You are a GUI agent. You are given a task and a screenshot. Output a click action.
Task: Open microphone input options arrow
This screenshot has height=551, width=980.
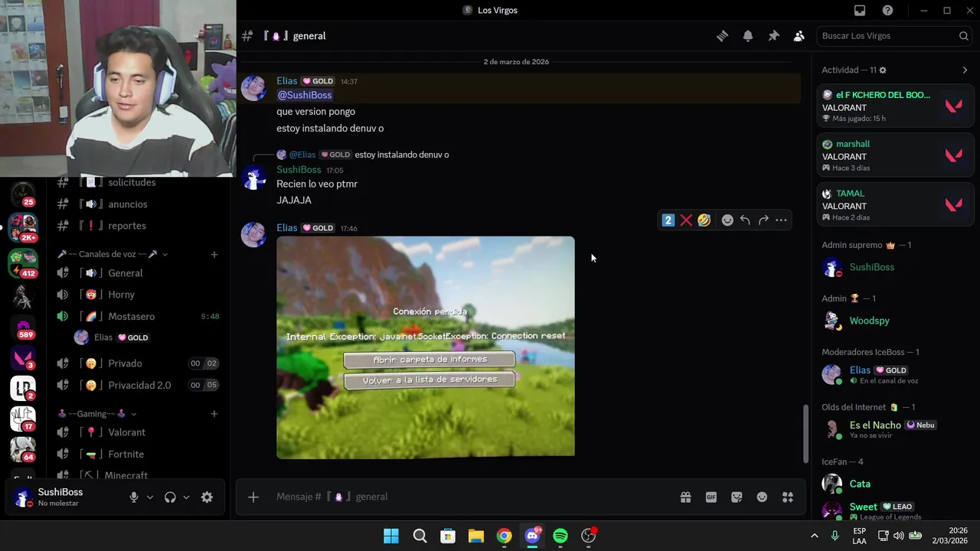[x=150, y=497]
